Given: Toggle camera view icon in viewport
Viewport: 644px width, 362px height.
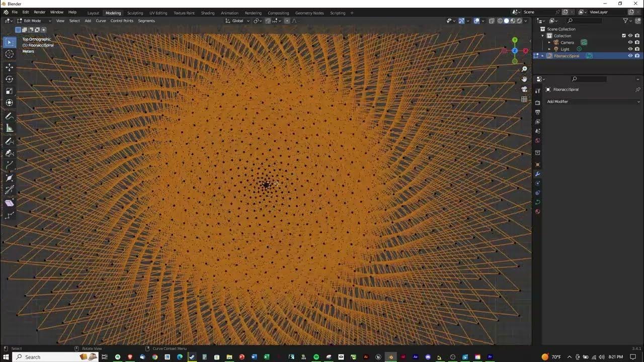Looking at the screenshot, I should [x=524, y=89].
